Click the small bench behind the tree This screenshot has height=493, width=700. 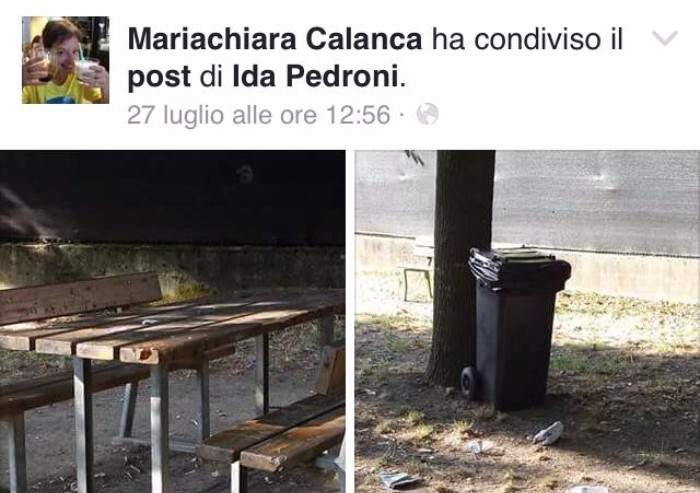420,273
